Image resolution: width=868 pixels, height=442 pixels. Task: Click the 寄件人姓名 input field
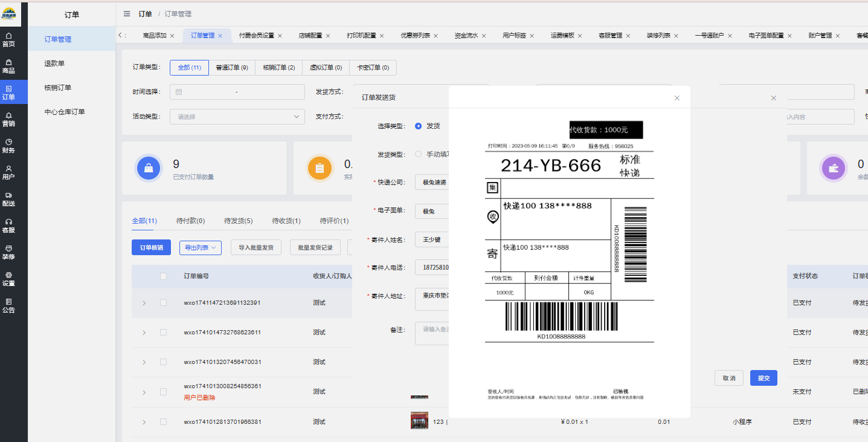click(432, 239)
